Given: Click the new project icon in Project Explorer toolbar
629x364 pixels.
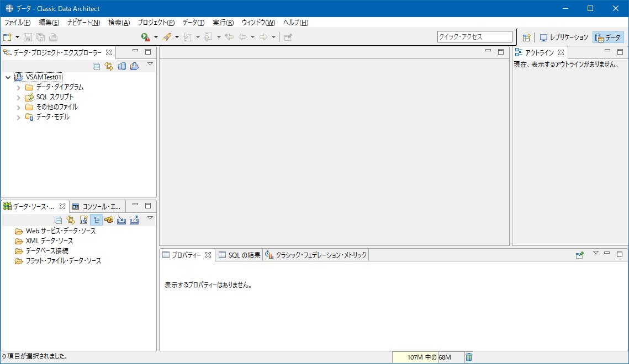Looking at the screenshot, I should [134, 66].
